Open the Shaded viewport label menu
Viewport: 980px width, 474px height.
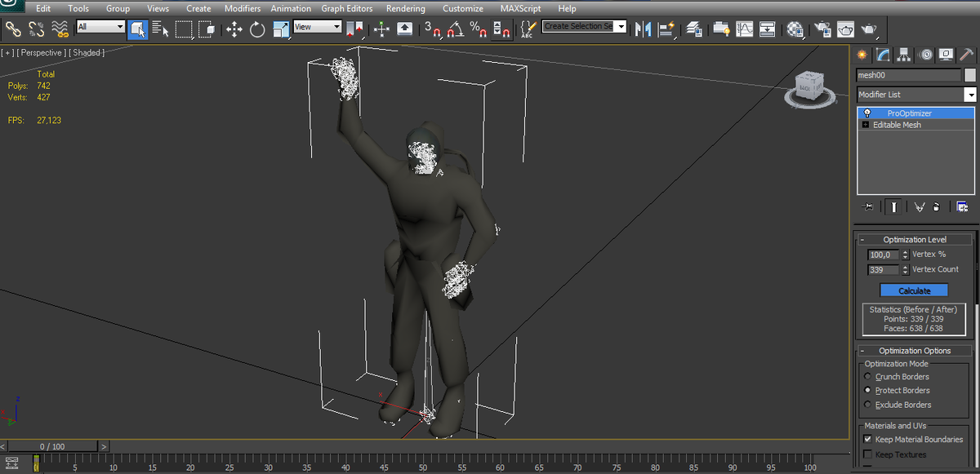click(x=86, y=53)
